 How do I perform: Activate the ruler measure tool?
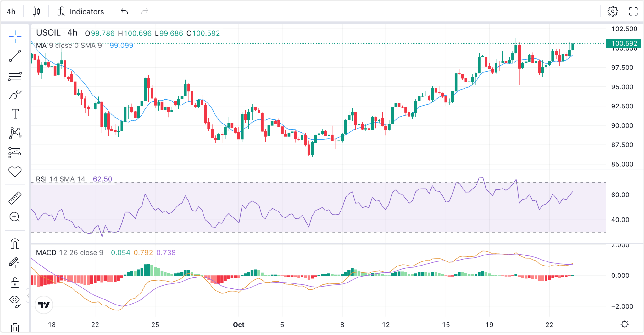[x=15, y=198]
